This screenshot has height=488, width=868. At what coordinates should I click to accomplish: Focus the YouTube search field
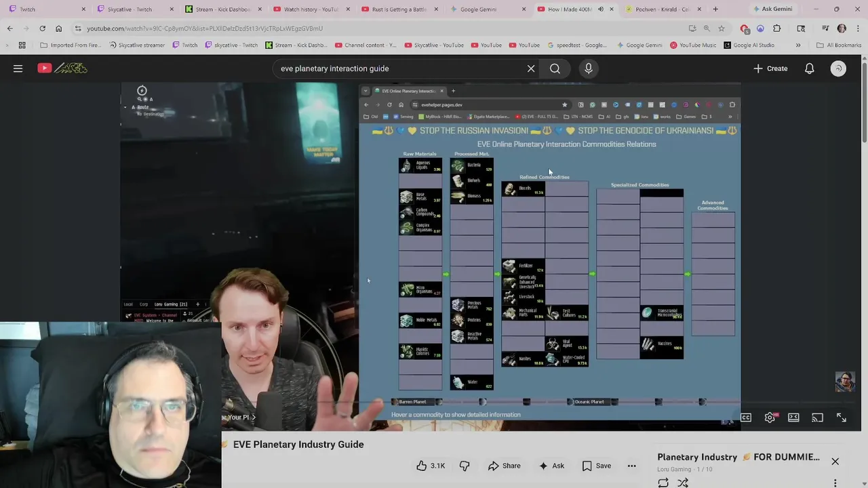tap(400, 68)
